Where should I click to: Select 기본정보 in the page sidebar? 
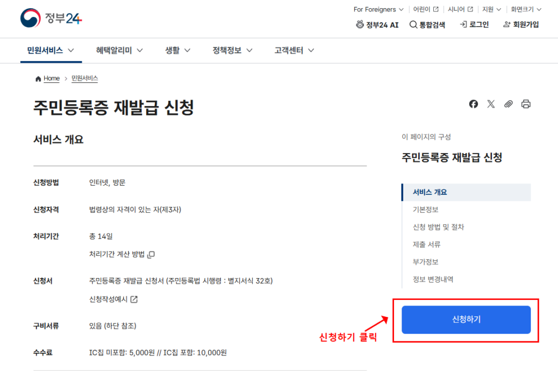427,210
